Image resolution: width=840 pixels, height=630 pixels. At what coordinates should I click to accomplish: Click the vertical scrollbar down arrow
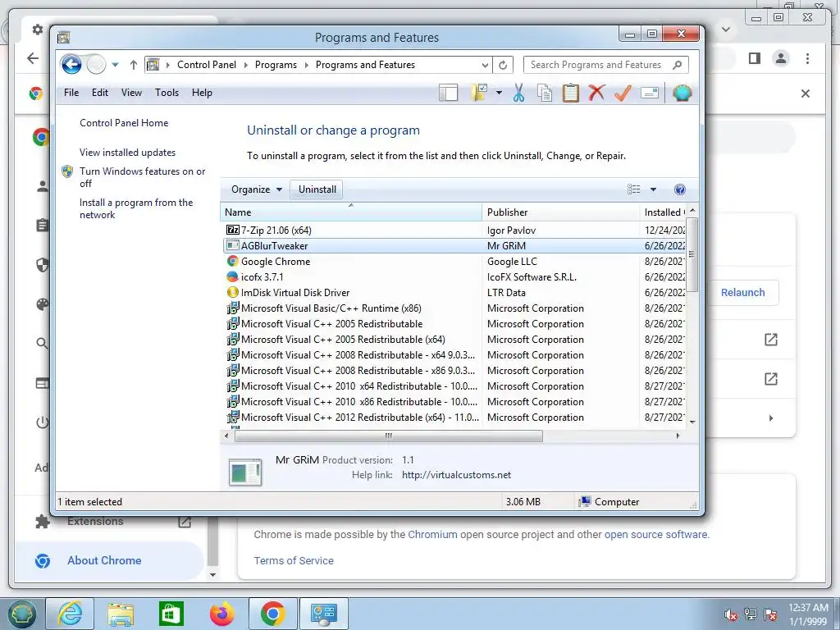click(692, 422)
